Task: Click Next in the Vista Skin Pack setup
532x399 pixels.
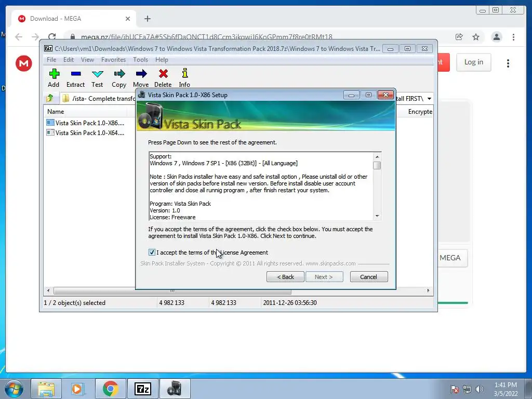Action: coord(324,276)
